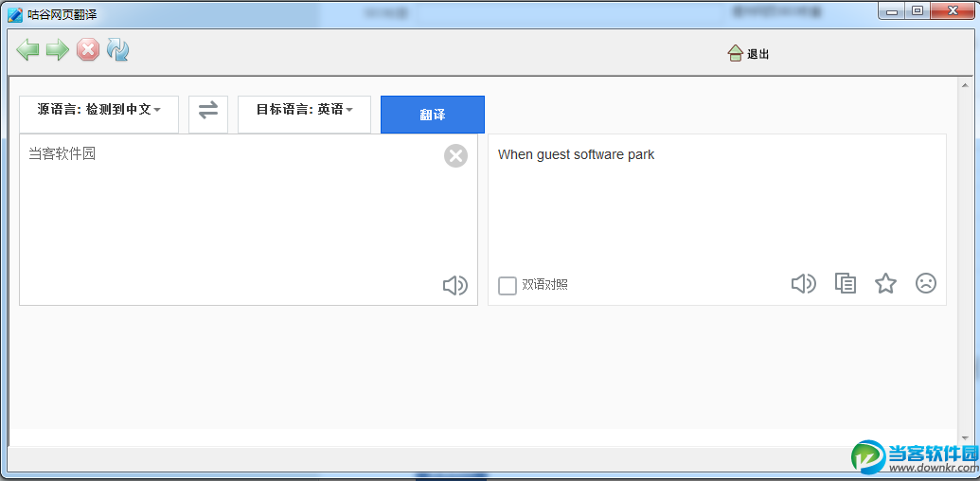
Task: Refresh the page with the blue arrows icon
Action: coord(117,49)
